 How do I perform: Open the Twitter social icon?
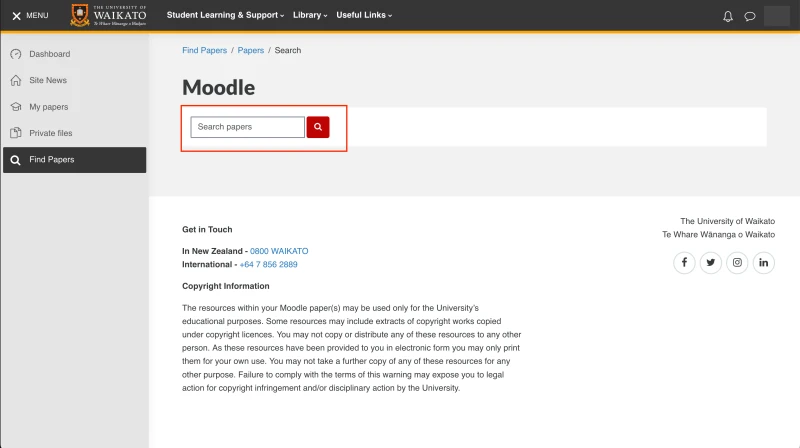711,263
